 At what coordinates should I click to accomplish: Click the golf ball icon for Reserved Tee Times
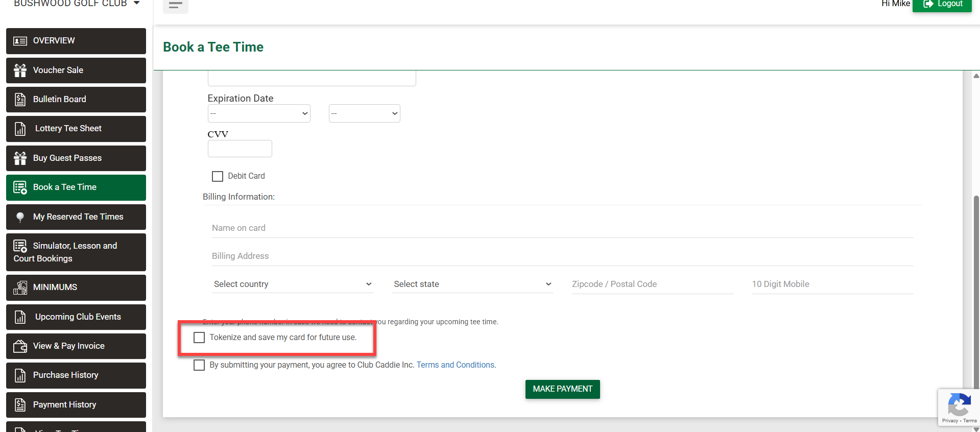click(x=20, y=217)
